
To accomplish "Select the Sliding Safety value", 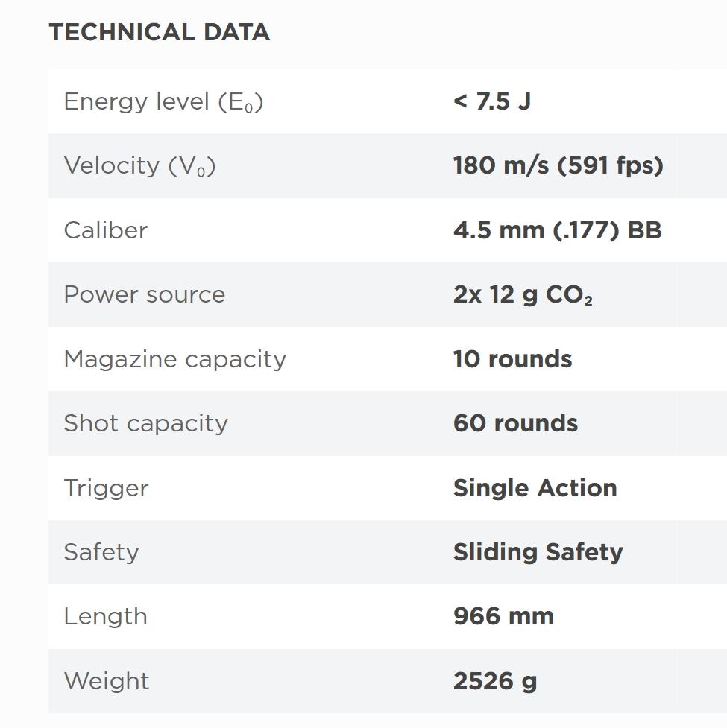I will click(538, 552).
